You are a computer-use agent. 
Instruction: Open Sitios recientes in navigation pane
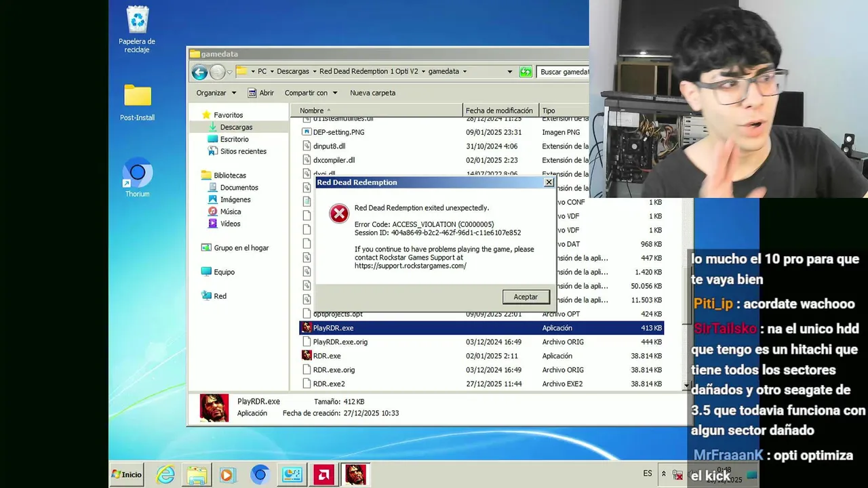click(x=243, y=152)
